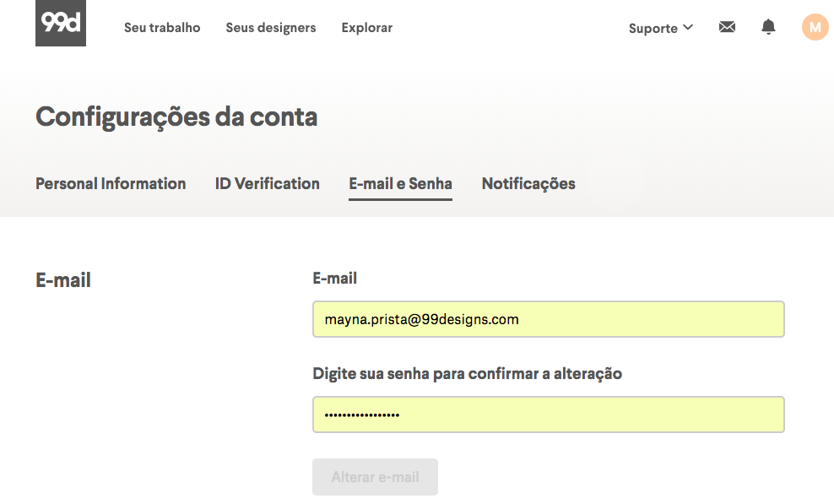Open the messages envelope icon

click(727, 28)
